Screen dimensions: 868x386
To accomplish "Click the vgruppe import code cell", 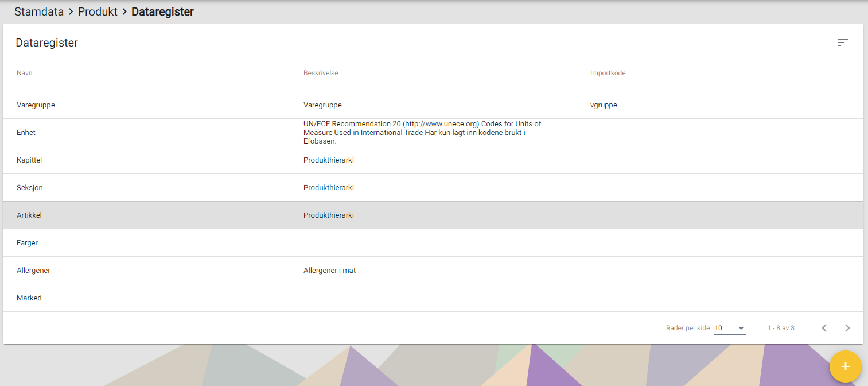I will coord(604,105).
